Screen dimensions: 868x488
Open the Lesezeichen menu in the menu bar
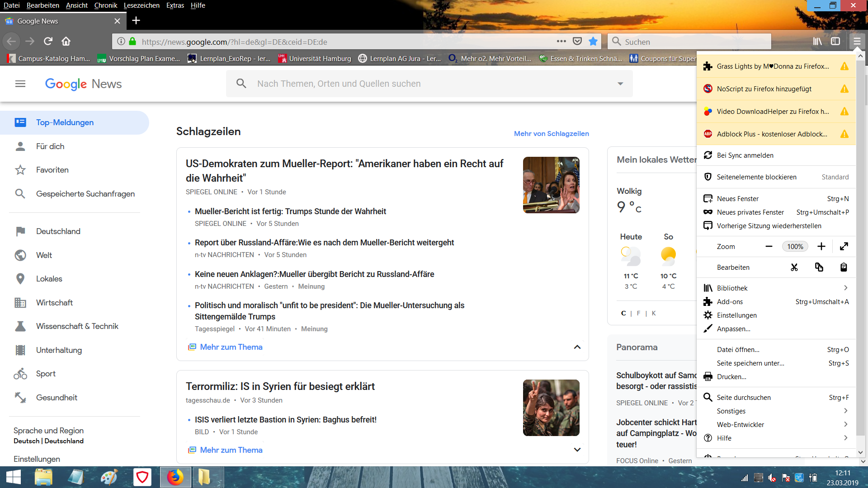coord(141,5)
